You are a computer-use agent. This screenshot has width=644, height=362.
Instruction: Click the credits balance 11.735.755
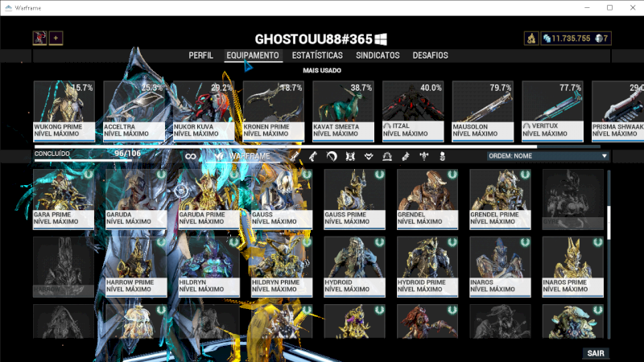click(x=567, y=39)
